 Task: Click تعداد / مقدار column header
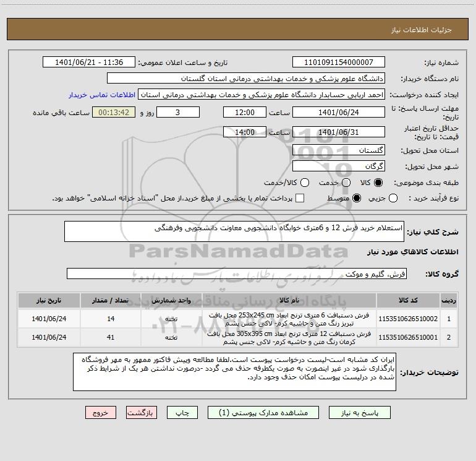111,300
